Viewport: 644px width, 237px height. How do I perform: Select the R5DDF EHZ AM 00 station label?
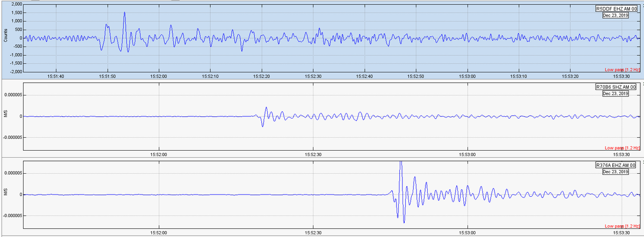[x=616, y=9]
